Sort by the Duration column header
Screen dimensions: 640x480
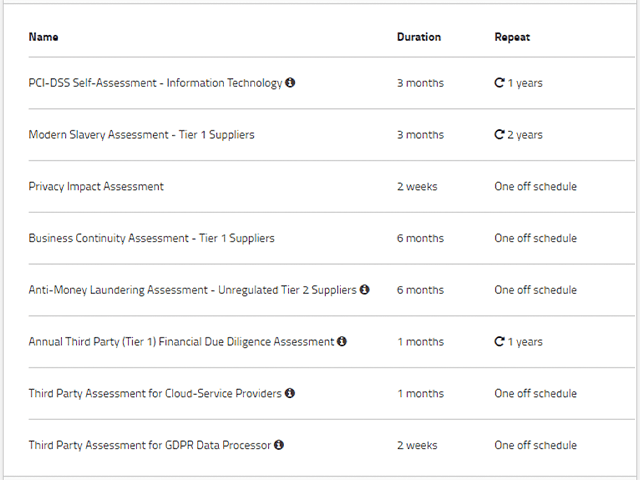tap(418, 37)
